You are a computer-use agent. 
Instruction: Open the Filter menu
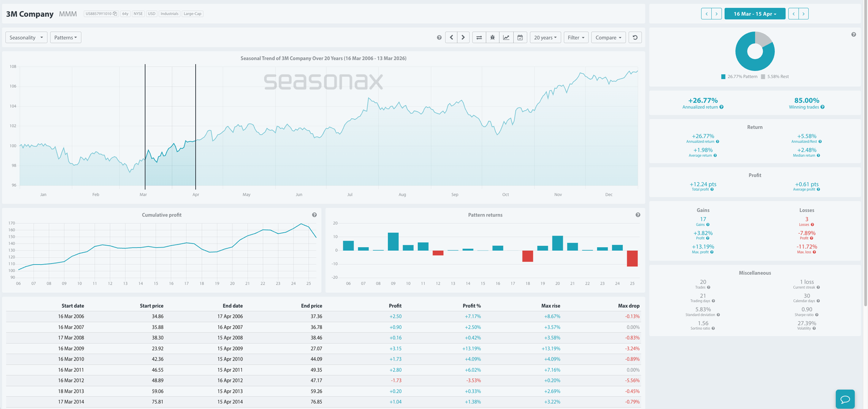tap(576, 37)
